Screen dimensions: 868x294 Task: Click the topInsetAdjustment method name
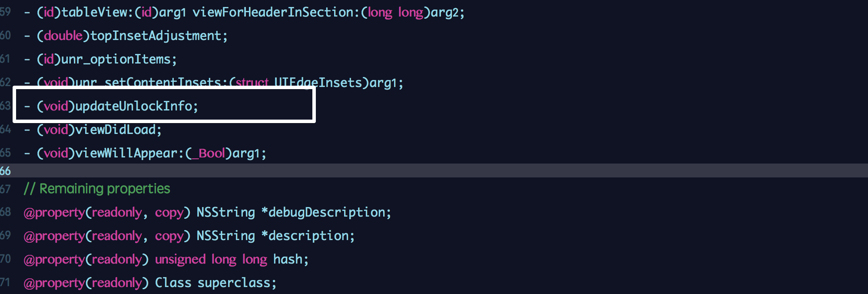pos(156,36)
